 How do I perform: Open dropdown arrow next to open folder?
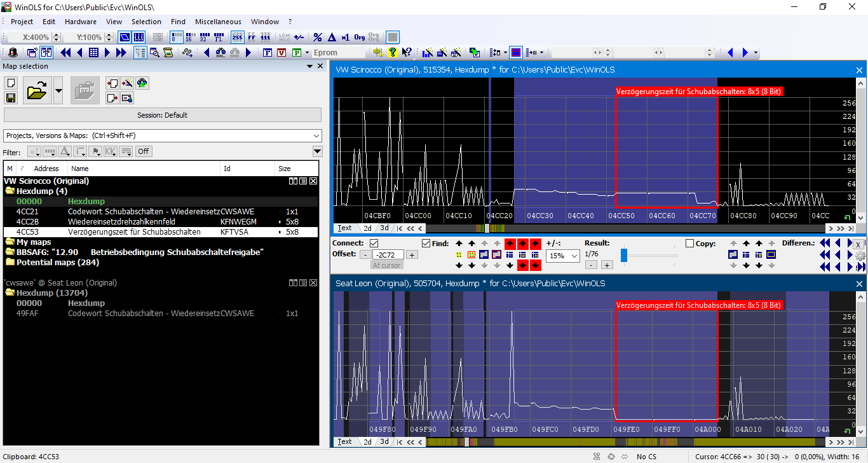[58, 91]
